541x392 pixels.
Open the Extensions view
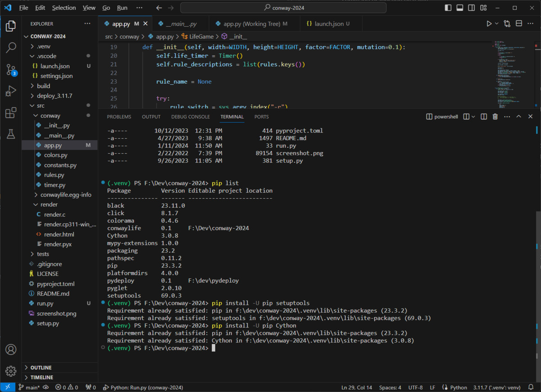tap(11, 113)
